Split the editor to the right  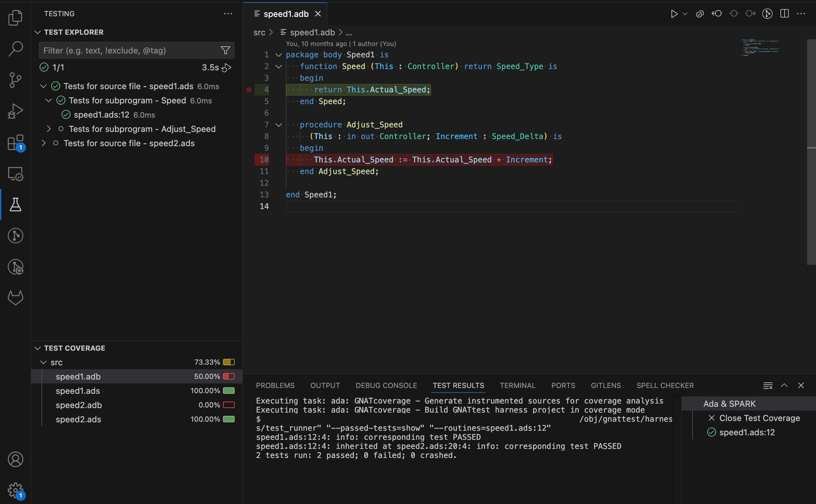784,14
